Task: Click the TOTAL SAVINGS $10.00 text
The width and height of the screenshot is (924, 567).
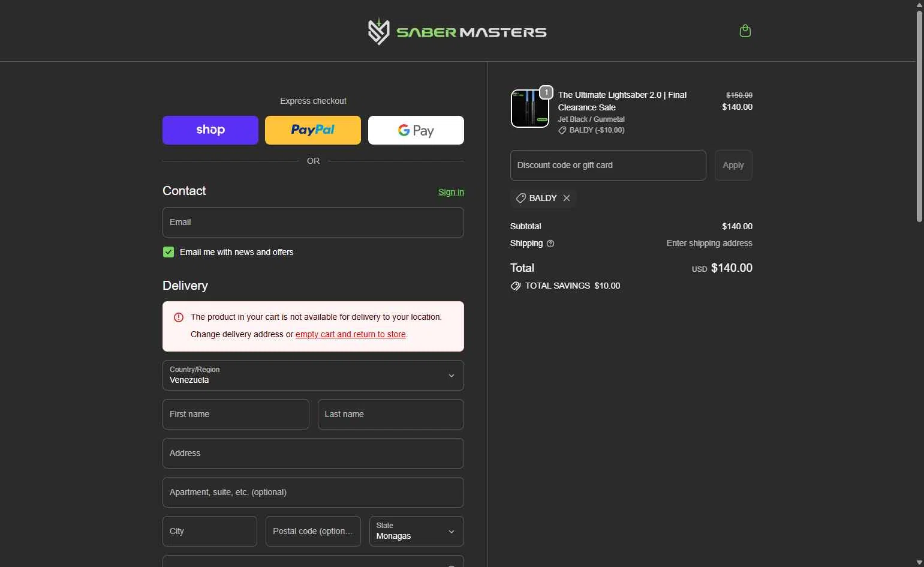Action: tap(573, 286)
